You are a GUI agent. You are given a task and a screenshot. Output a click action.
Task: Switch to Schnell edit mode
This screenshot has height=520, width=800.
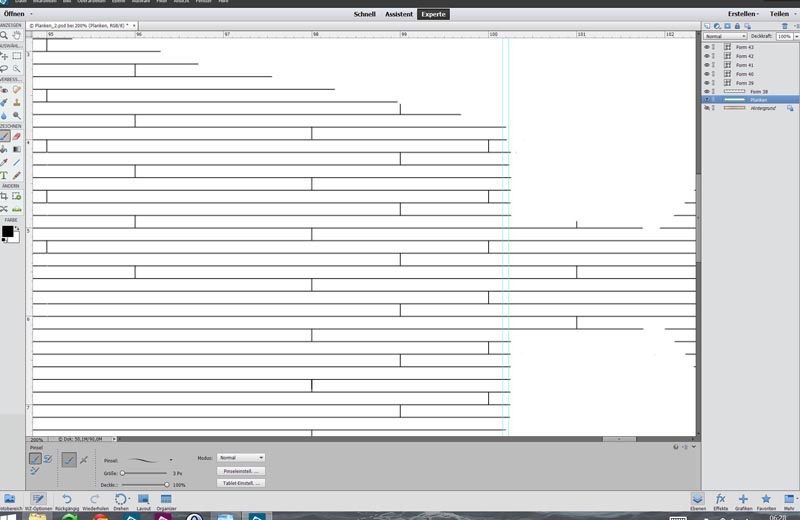(364, 14)
